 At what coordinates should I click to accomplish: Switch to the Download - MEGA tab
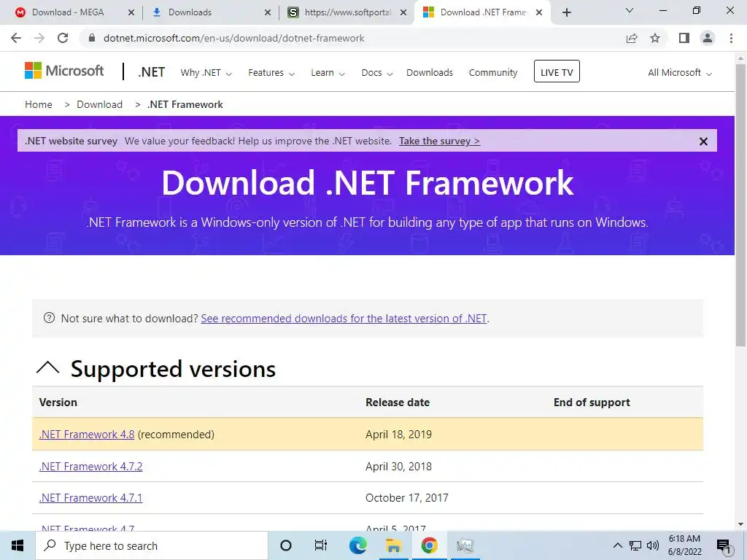[x=68, y=13]
